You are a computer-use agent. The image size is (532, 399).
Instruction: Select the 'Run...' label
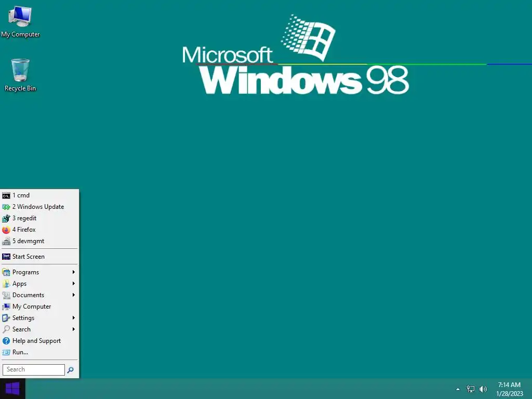coord(20,353)
